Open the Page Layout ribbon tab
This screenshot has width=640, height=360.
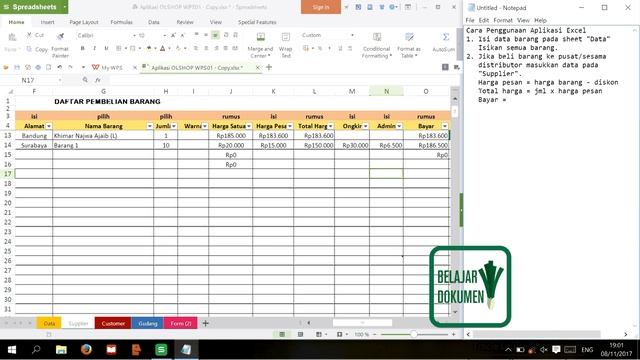click(84, 22)
